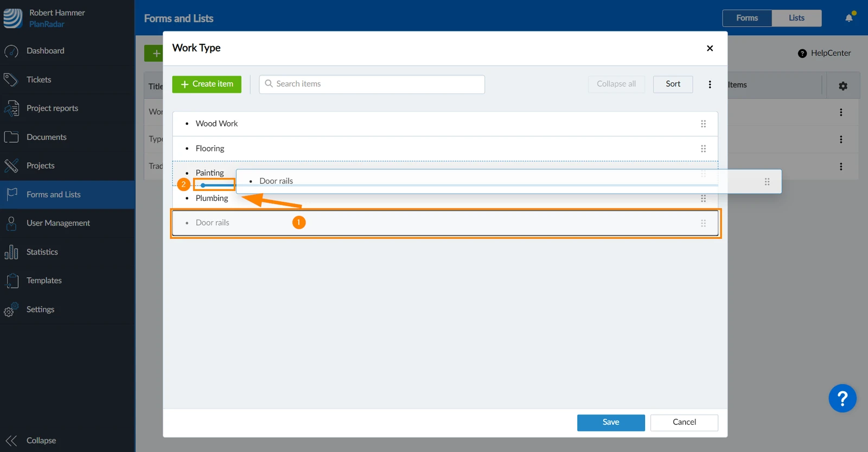Open the table settings gear icon
Image resolution: width=868 pixels, height=452 pixels.
pos(843,86)
